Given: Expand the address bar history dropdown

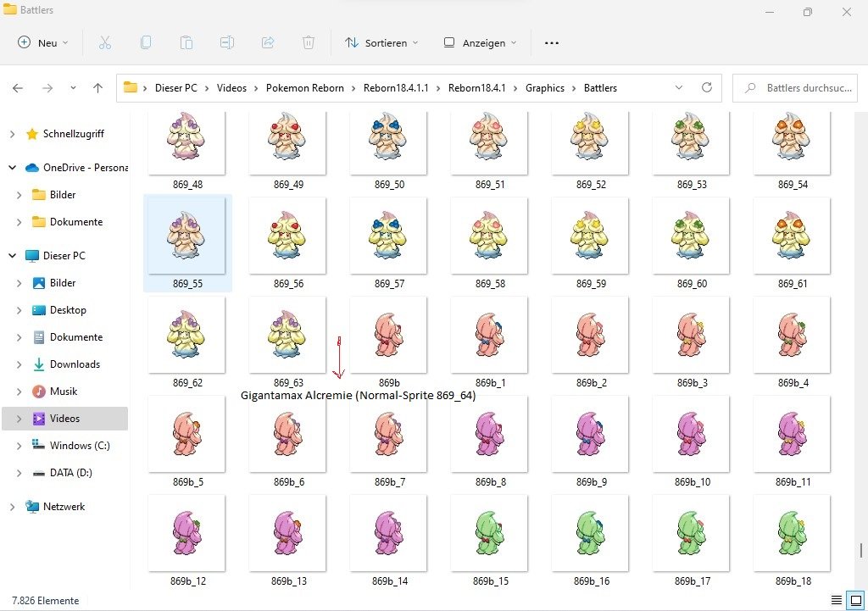Looking at the screenshot, I should [x=679, y=87].
